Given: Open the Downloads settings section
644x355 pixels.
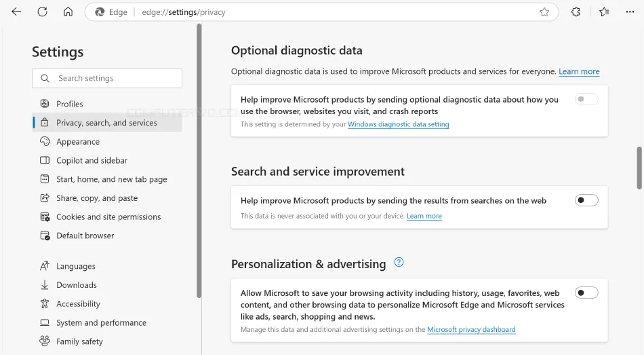Looking at the screenshot, I should (x=77, y=285).
